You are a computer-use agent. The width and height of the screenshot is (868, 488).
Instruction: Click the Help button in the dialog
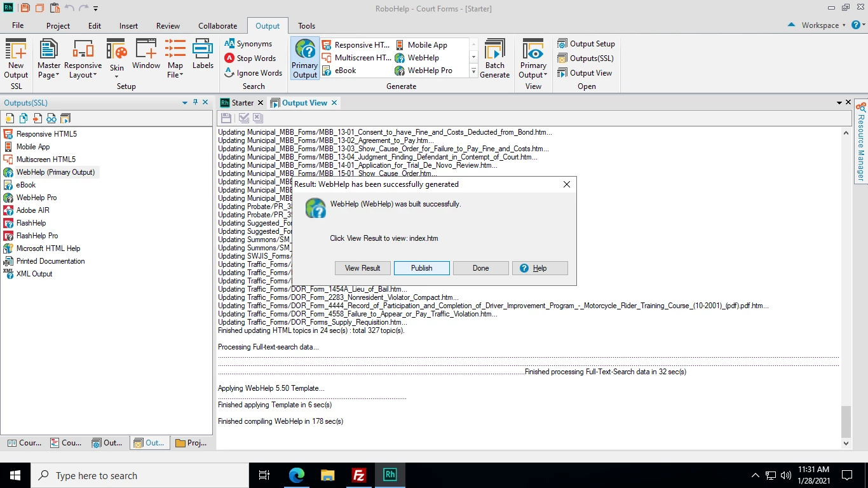pyautogui.click(x=539, y=268)
